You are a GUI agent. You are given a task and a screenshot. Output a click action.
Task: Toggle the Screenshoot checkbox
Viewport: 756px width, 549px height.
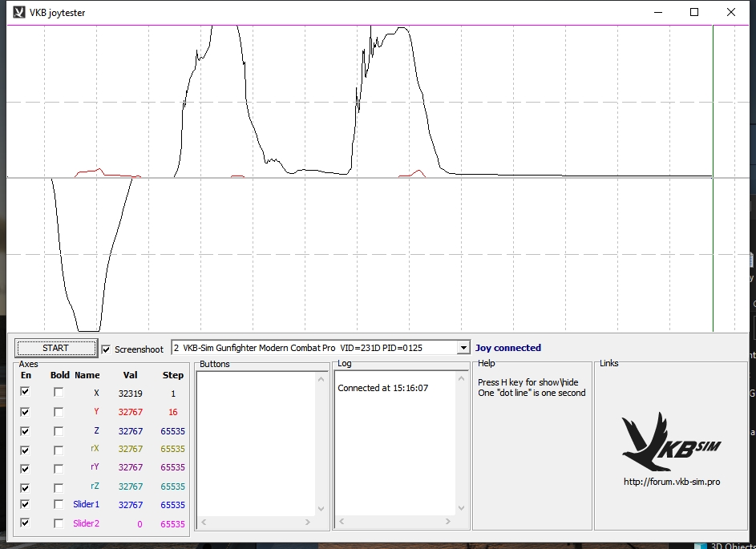click(106, 349)
